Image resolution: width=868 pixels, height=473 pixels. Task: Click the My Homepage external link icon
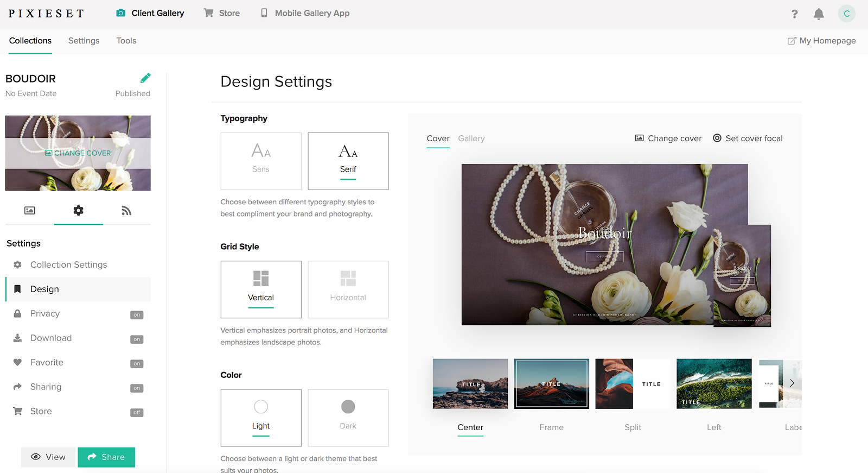(x=792, y=41)
